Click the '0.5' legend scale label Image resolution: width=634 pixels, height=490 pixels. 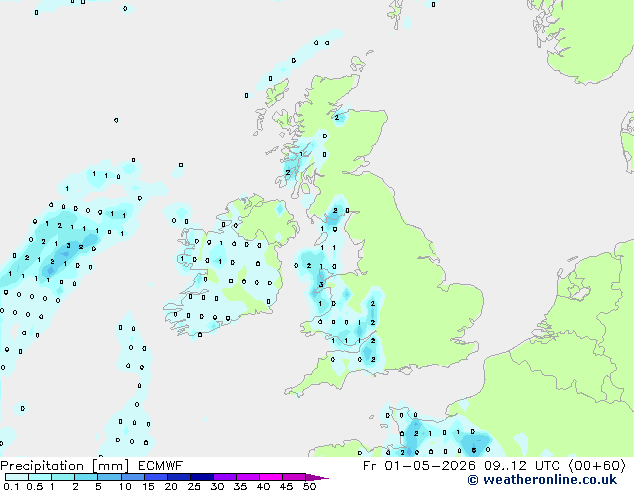34,486
